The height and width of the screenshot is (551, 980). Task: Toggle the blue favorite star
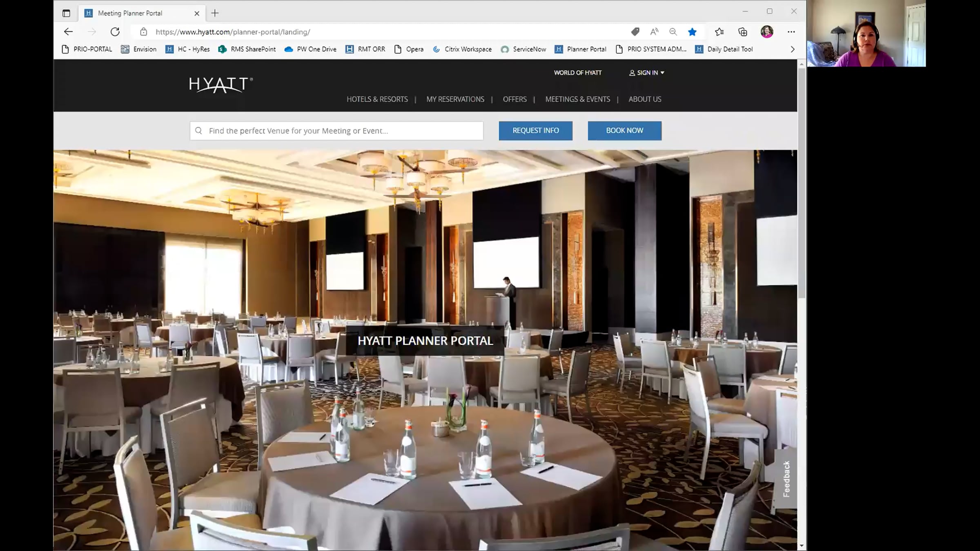692,32
